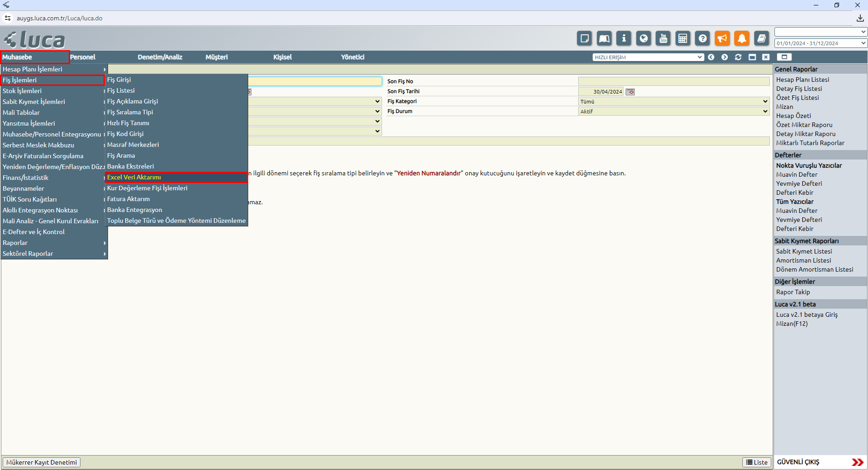Open the question mark help icon
868x470 pixels.
[x=703, y=38]
